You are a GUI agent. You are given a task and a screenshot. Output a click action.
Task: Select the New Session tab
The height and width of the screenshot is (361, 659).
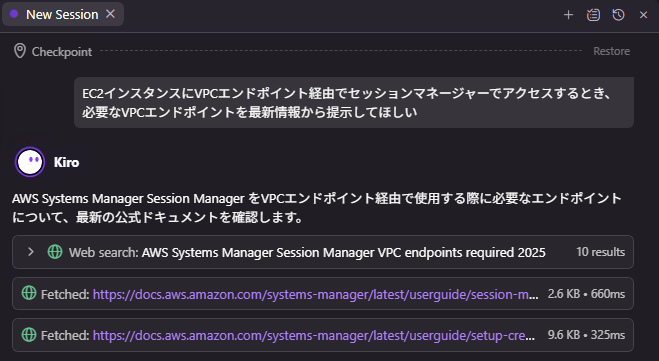coord(63,14)
